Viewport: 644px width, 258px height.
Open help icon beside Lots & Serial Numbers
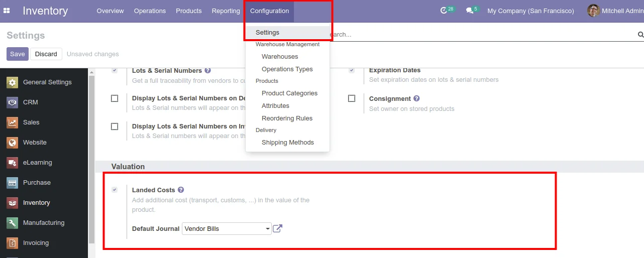click(x=207, y=71)
